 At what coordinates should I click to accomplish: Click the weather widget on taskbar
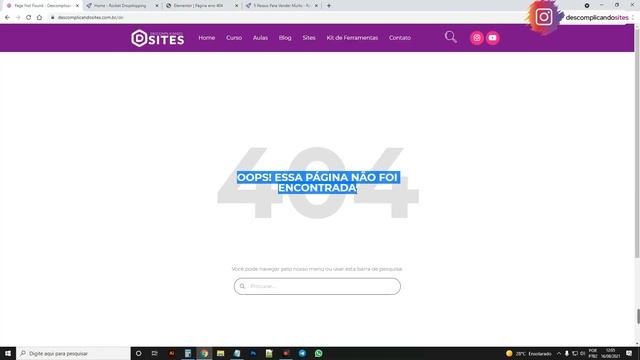pyautogui.click(x=529, y=353)
